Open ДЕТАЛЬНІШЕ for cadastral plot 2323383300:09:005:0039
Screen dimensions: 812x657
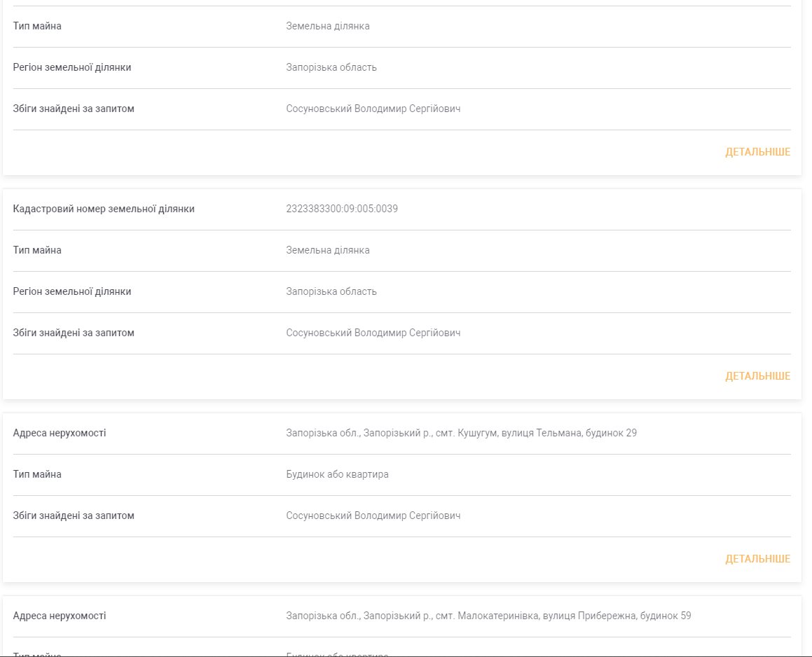757,376
